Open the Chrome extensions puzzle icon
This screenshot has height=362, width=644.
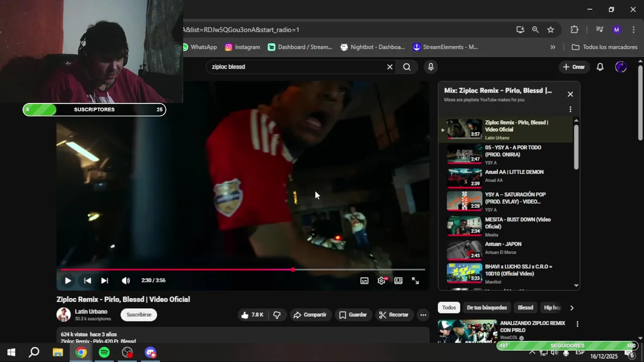point(575,30)
